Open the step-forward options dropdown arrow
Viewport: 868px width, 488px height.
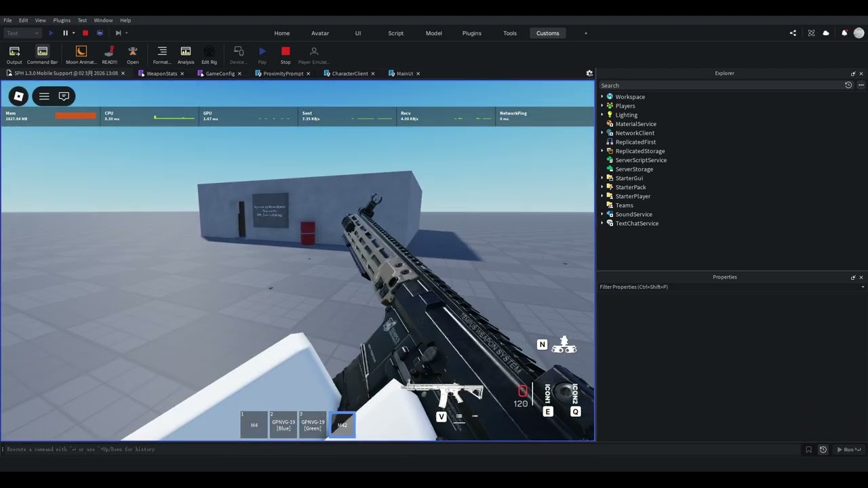126,33
